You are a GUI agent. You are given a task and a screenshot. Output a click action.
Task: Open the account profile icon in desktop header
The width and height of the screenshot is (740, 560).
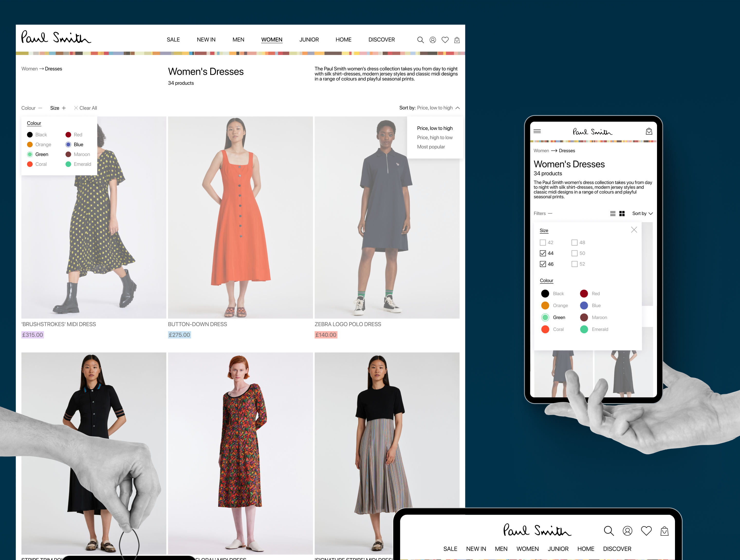432,40
